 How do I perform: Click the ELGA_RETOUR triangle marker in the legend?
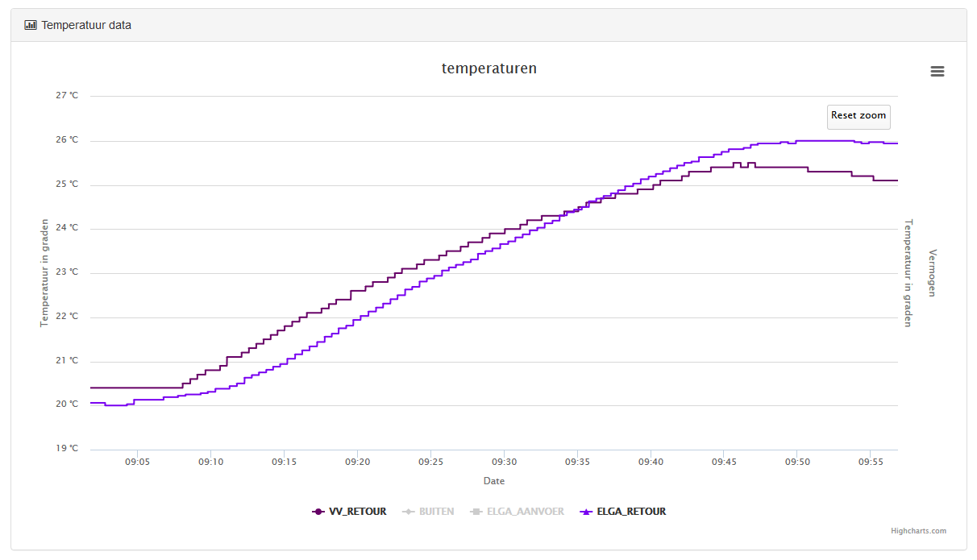(x=587, y=512)
